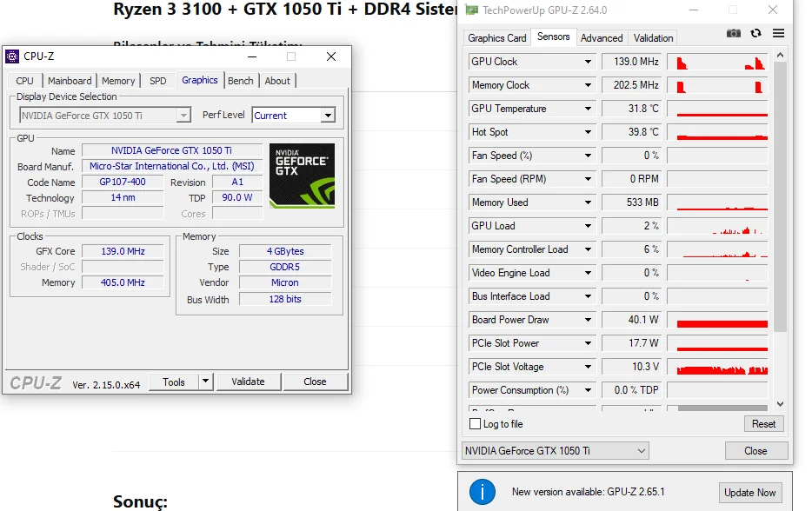Open the Validation tab in GPU-Z
The width and height of the screenshot is (812, 511).
653,37
